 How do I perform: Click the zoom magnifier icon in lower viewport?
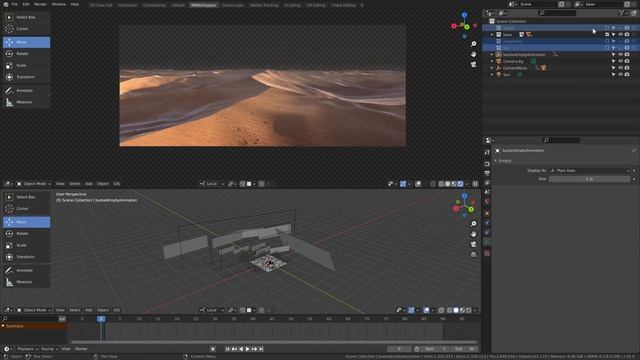[473, 224]
